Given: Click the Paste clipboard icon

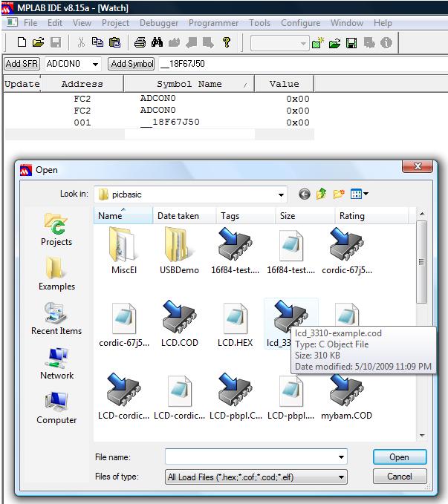Looking at the screenshot, I should (x=114, y=42).
